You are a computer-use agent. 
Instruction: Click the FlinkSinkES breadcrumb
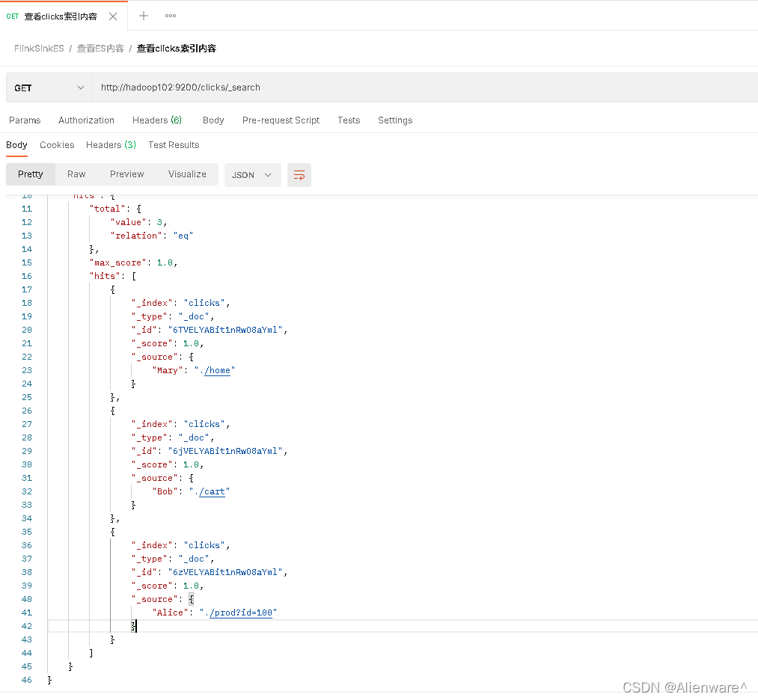tap(39, 49)
